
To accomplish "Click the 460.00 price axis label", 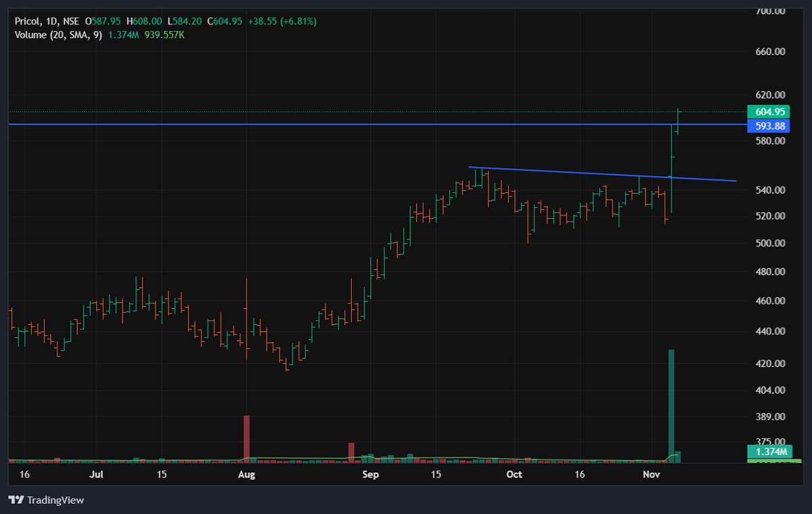I will click(770, 301).
